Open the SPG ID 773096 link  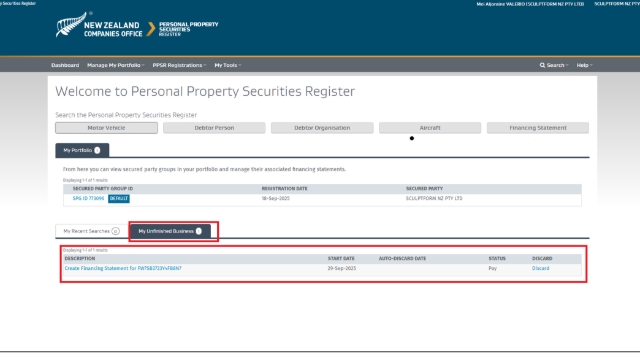click(x=88, y=198)
